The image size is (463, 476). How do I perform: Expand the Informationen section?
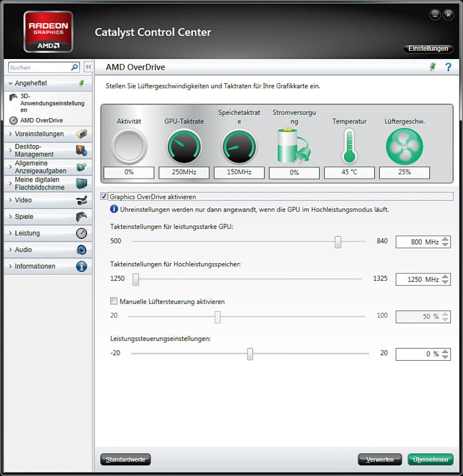(x=11, y=266)
